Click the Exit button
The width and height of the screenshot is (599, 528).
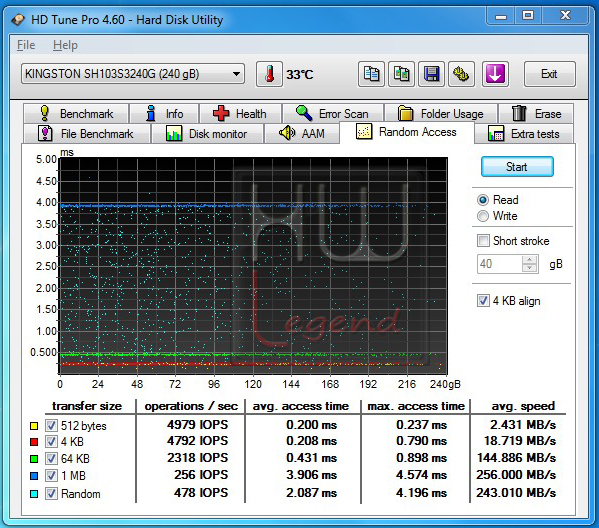tap(549, 74)
